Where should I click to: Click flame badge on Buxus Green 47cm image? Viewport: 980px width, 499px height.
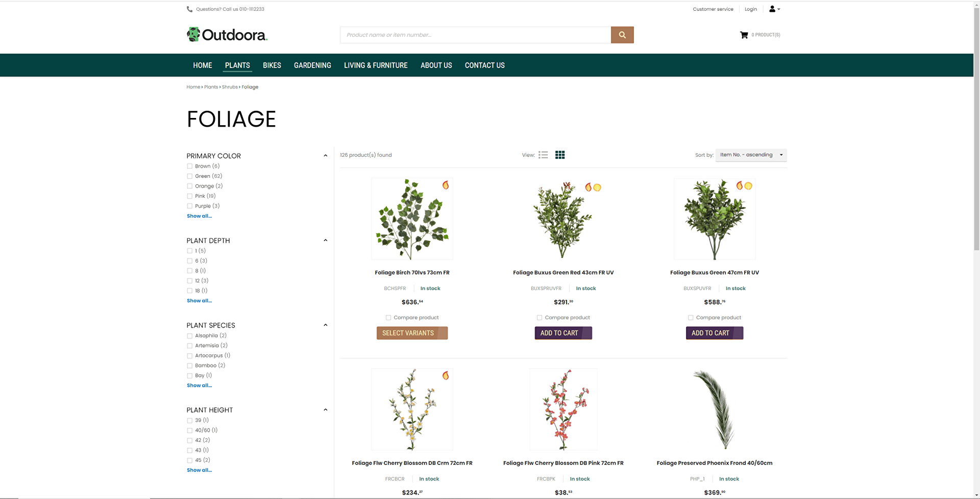pyautogui.click(x=740, y=185)
